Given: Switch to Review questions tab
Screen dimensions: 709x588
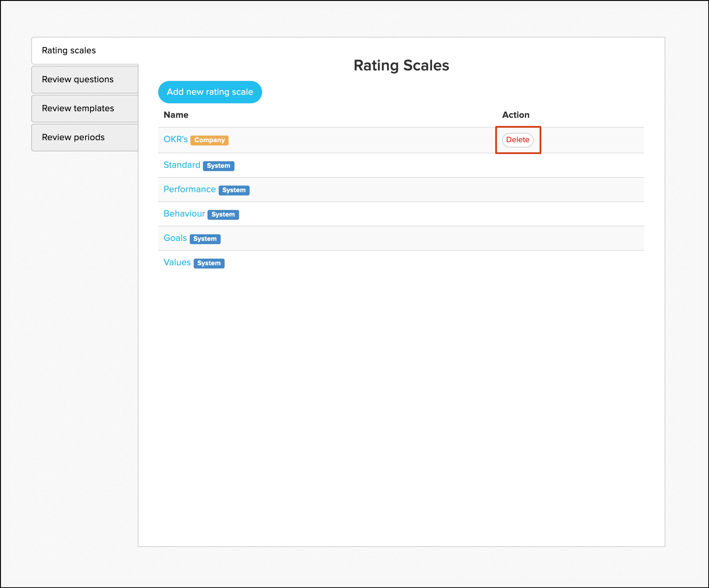Looking at the screenshot, I should pyautogui.click(x=78, y=79).
